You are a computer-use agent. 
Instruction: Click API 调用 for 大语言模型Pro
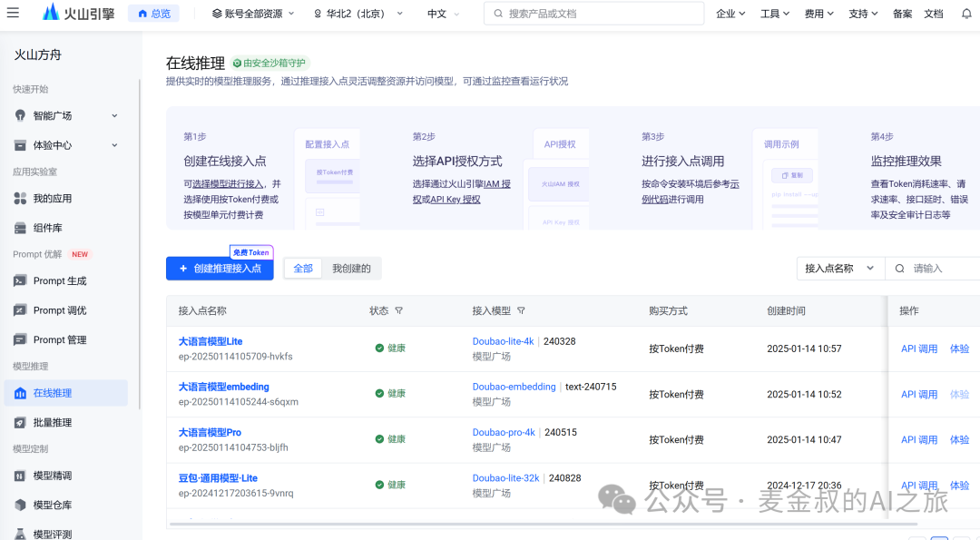point(918,440)
